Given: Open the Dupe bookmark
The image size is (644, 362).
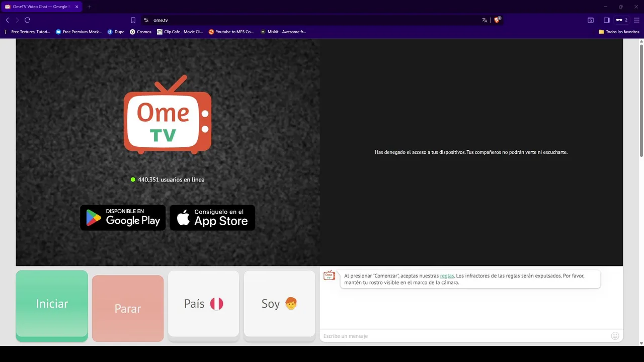Looking at the screenshot, I should [x=116, y=32].
